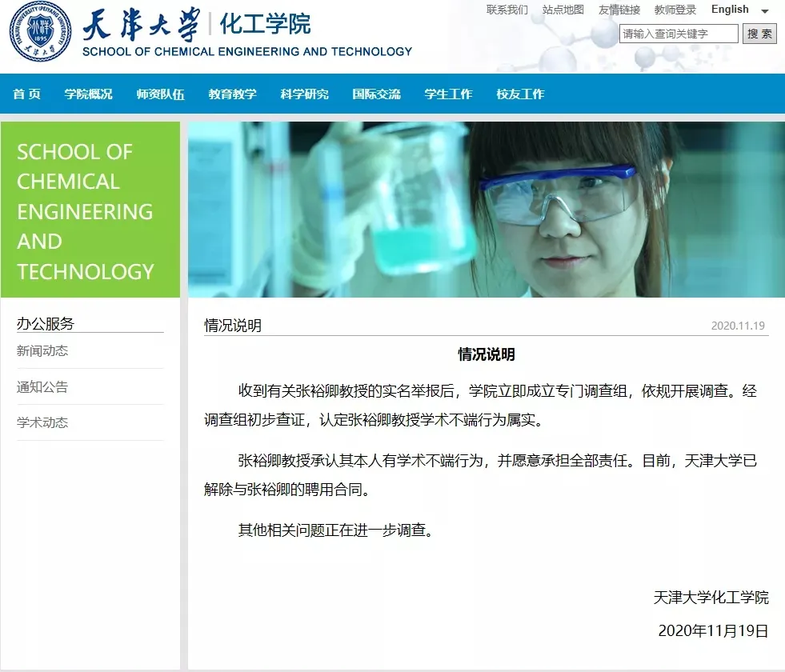
Task: Focus the keyword search input field
Action: click(679, 34)
